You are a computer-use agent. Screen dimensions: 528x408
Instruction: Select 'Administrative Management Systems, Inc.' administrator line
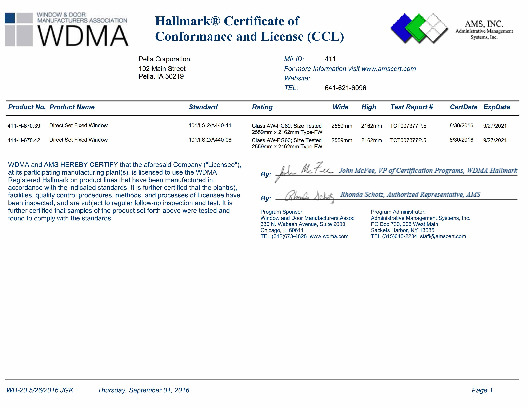point(420,218)
